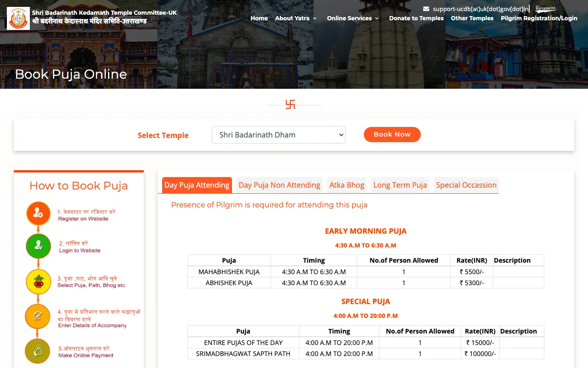
Task: Click the SPECIAL PUJA heading
Action: (366, 301)
